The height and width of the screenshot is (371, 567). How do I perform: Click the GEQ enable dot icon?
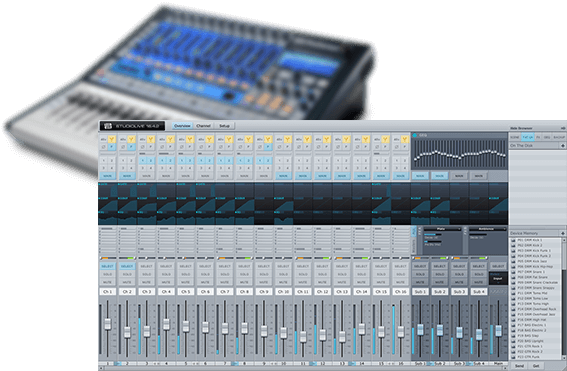[x=415, y=135]
